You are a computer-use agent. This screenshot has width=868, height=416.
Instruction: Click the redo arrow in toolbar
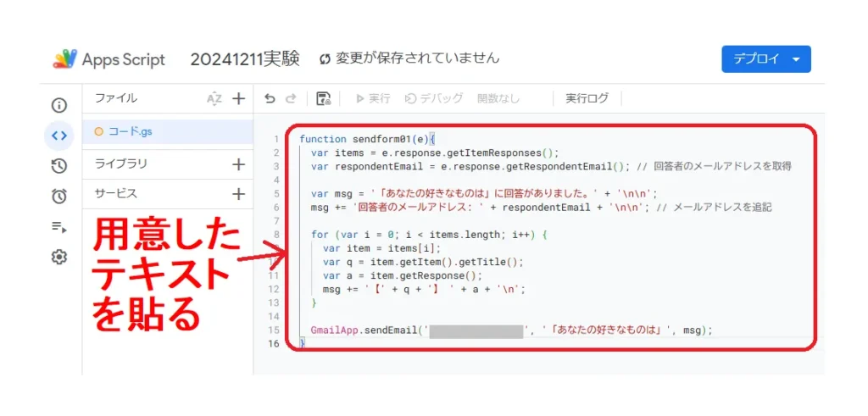tap(291, 98)
